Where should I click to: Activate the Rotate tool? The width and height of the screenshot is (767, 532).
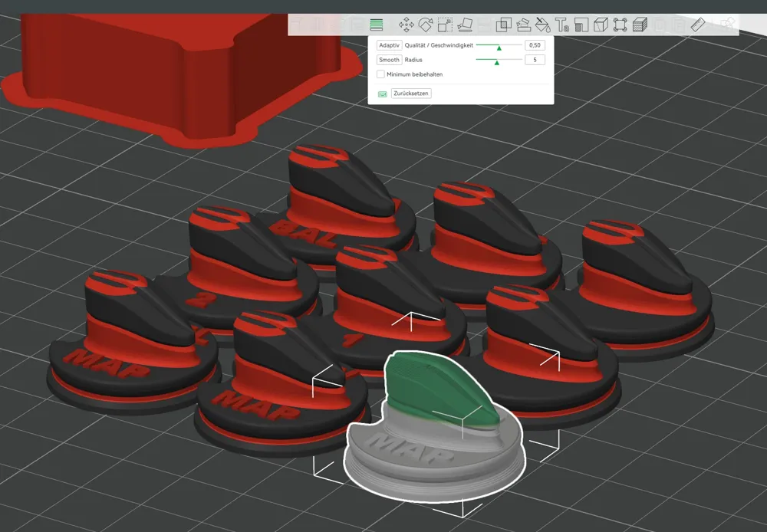click(426, 25)
